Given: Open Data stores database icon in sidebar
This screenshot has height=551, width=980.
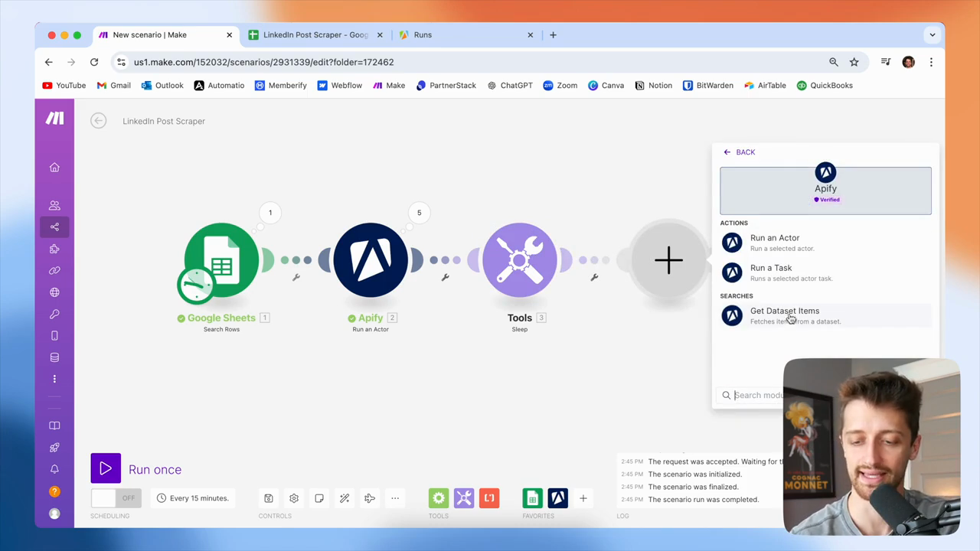Looking at the screenshot, I should coord(54,357).
